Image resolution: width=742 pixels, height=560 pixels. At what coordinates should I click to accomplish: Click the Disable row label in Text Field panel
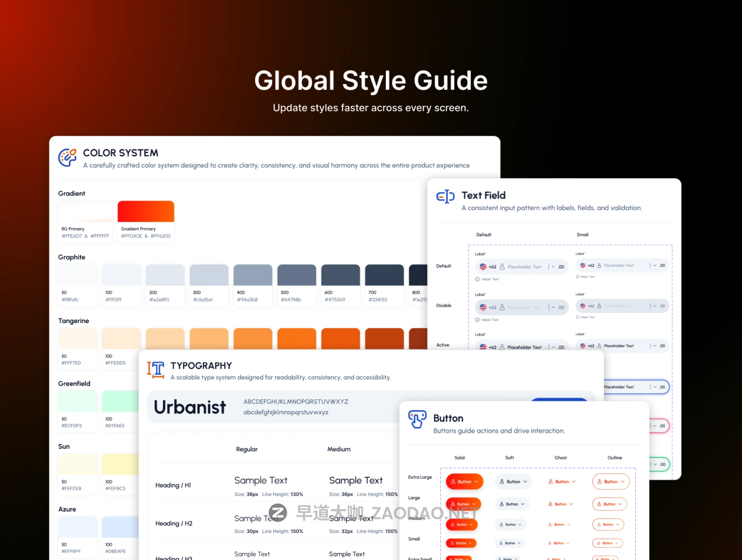coord(444,305)
